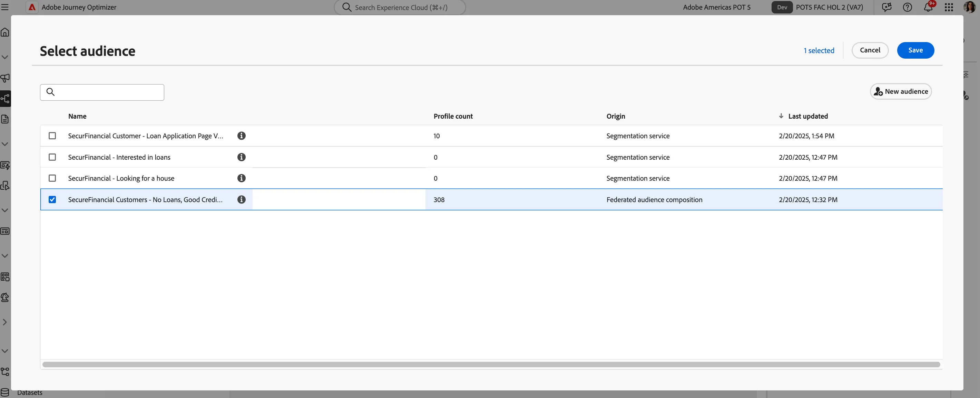This screenshot has width=980, height=398.
Task: Open the feedback chat icon
Action: (887, 7)
